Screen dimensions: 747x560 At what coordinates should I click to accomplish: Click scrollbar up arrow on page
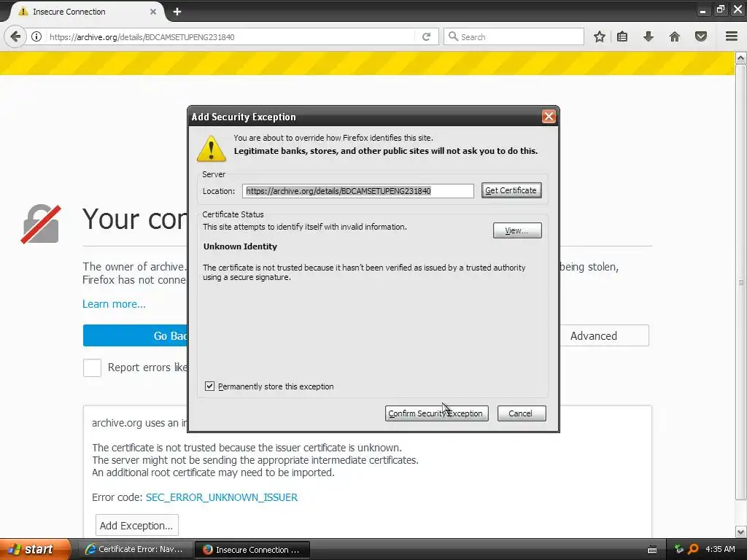(x=741, y=58)
